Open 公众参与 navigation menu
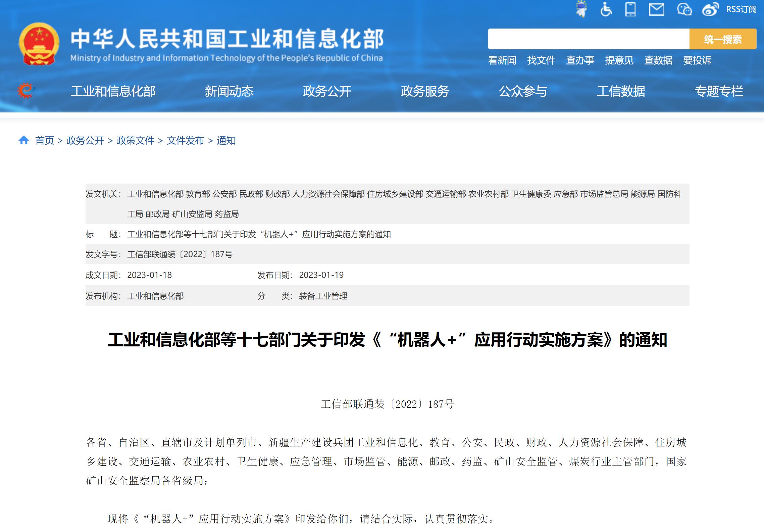This screenshot has height=532, width=764. pos(523,91)
